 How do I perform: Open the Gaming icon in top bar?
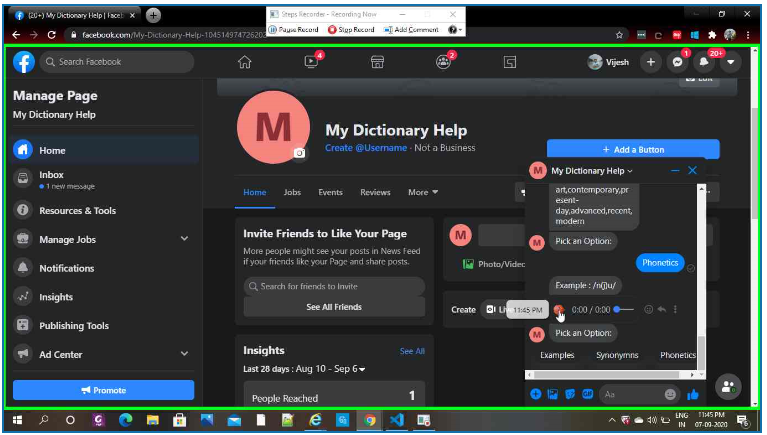click(510, 62)
